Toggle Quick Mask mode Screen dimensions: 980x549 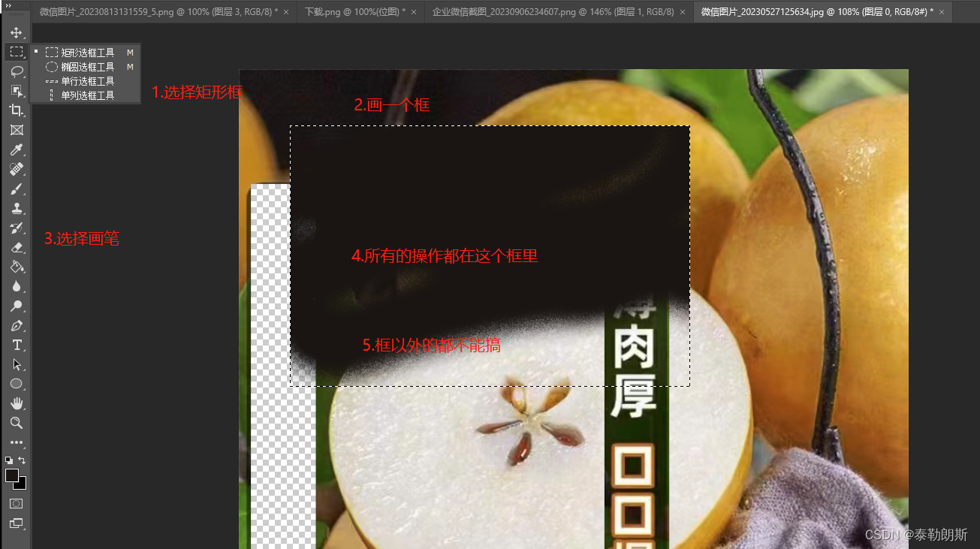17,502
